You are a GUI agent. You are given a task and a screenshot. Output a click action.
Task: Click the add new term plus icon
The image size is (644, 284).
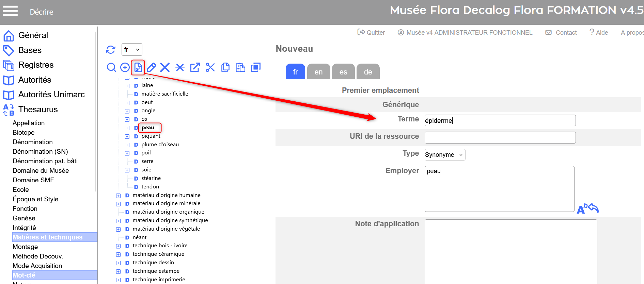(x=125, y=67)
